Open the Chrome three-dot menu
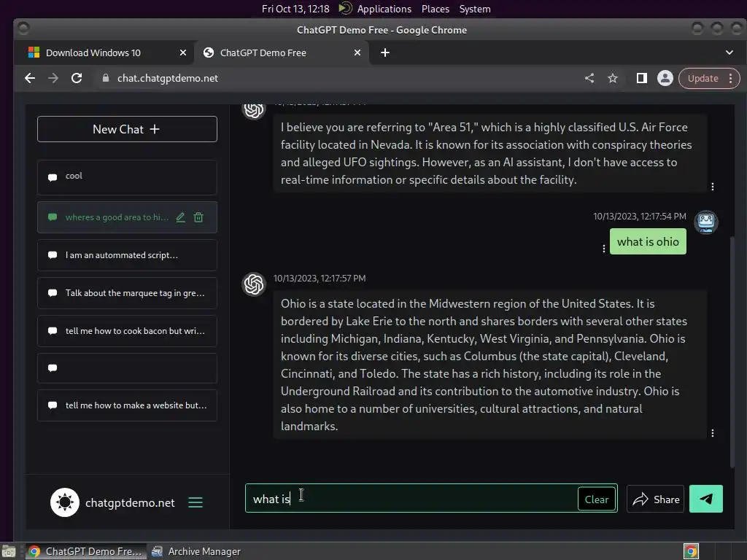Screen dimensions: 747x560 [730, 78]
